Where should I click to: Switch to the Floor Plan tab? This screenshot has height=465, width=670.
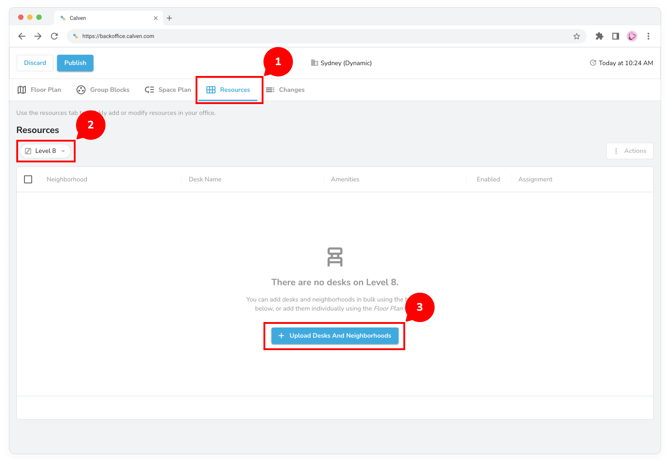tap(39, 90)
